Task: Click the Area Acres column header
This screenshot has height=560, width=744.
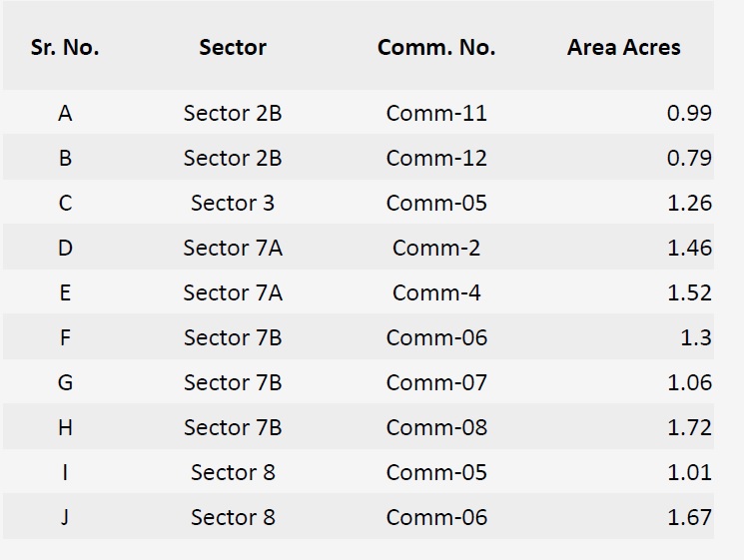Action: click(x=623, y=47)
